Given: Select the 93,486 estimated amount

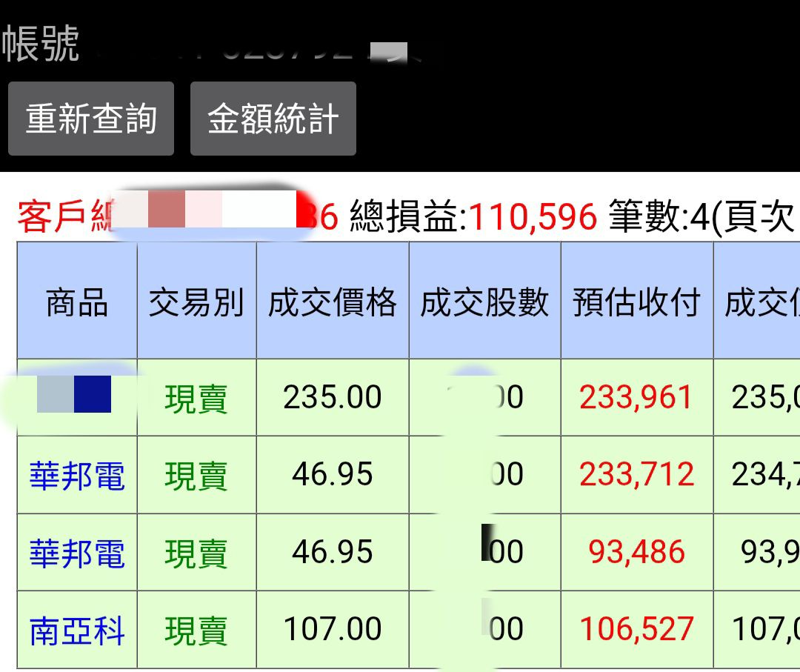Looking at the screenshot, I should point(636,553).
